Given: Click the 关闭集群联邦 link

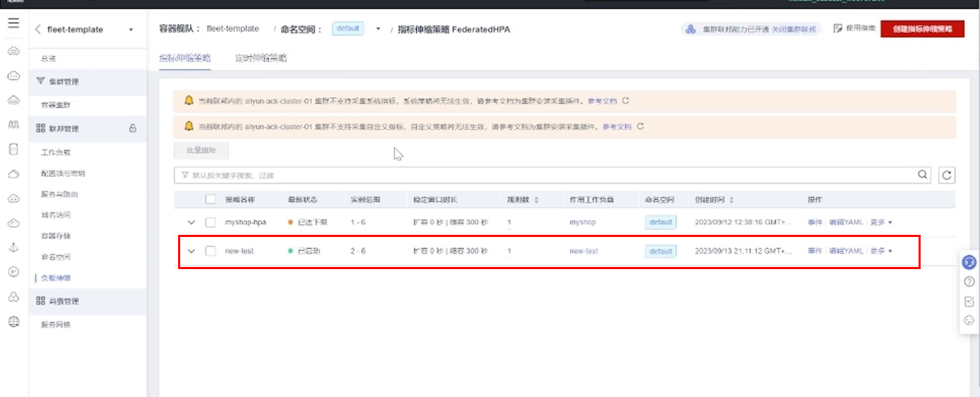Looking at the screenshot, I should click(793, 29).
